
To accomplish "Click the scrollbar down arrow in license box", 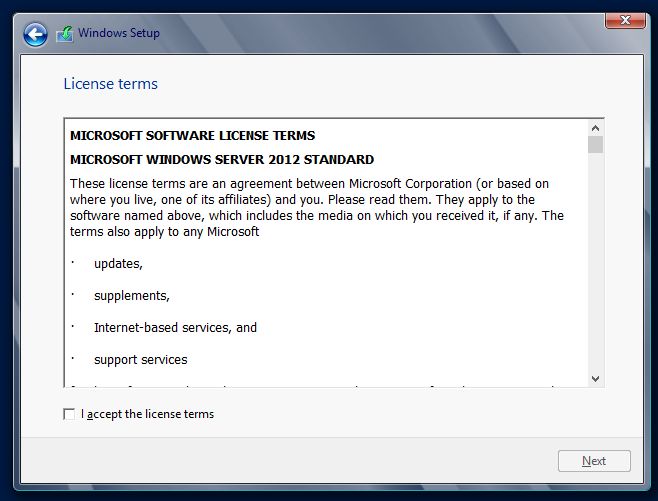I will (595, 378).
